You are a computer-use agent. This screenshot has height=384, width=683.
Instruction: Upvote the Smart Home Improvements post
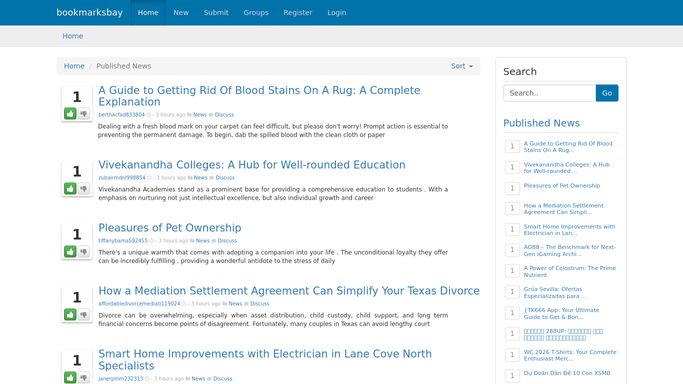pyautogui.click(x=70, y=377)
